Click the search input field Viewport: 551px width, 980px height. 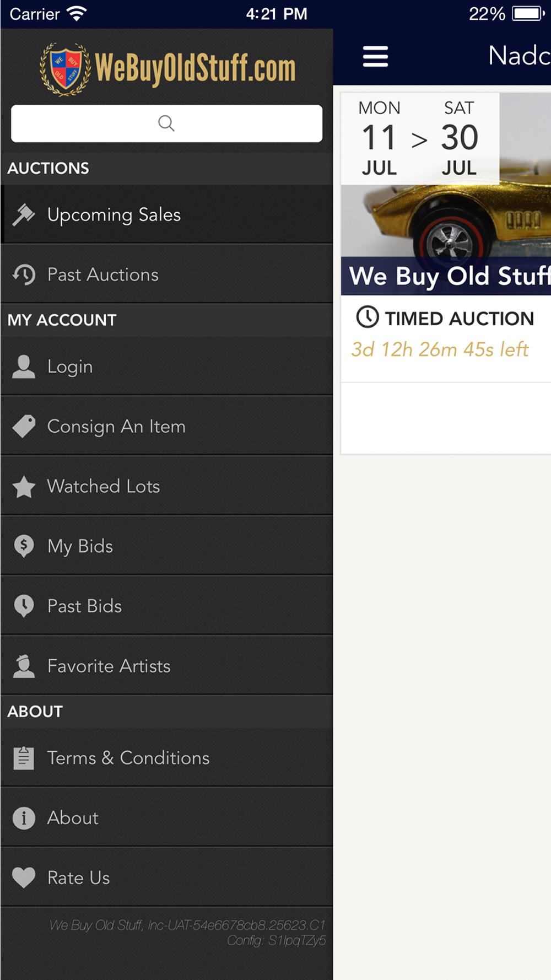pos(166,123)
